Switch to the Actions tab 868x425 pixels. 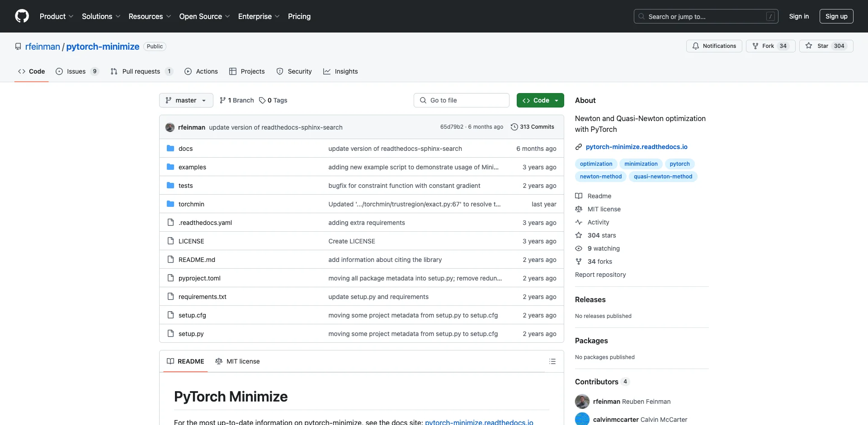pos(201,71)
